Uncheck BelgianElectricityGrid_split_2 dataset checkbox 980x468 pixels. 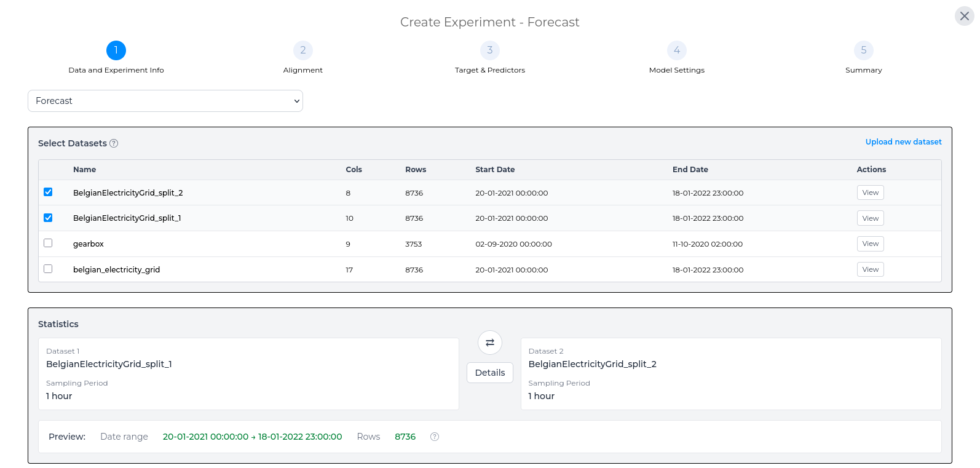48,192
